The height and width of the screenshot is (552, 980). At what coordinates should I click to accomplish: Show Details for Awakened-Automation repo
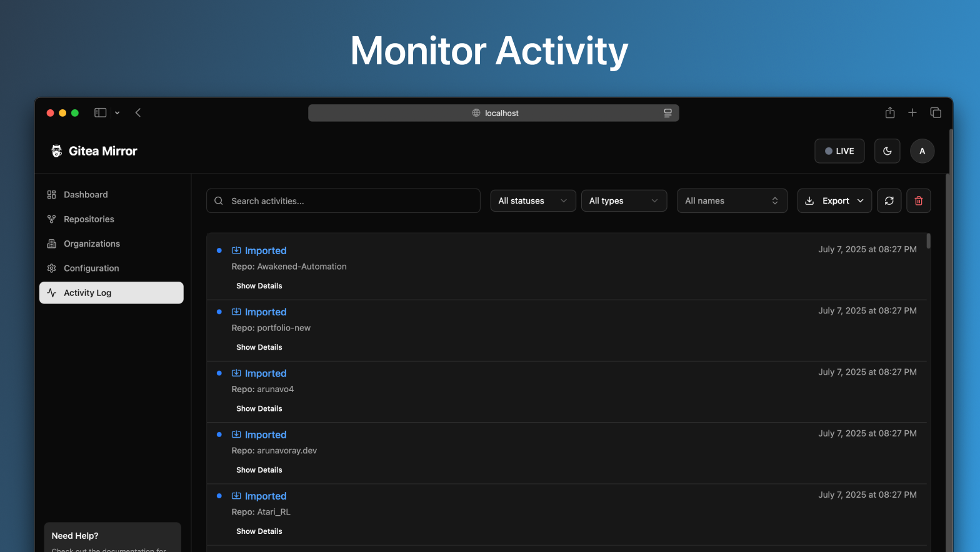click(259, 286)
